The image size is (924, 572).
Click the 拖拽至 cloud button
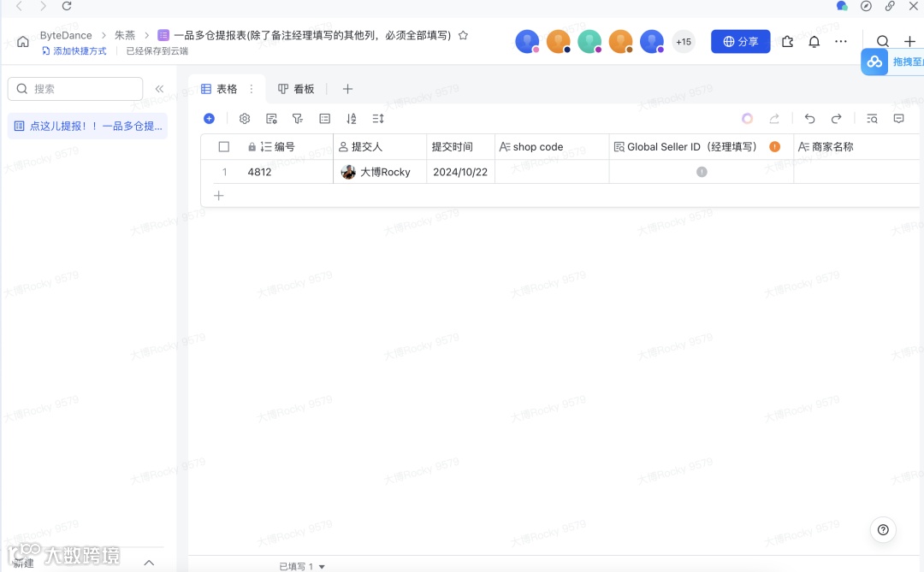point(892,62)
